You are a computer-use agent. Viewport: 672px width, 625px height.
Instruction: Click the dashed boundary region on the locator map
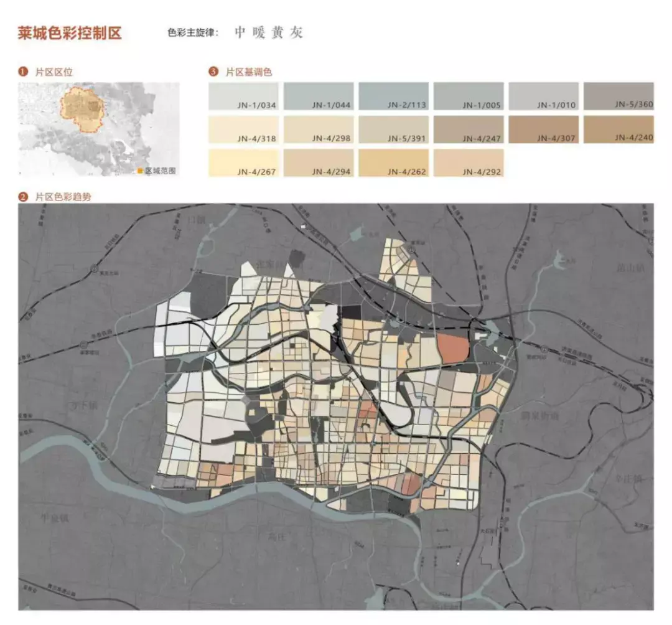point(81,109)
